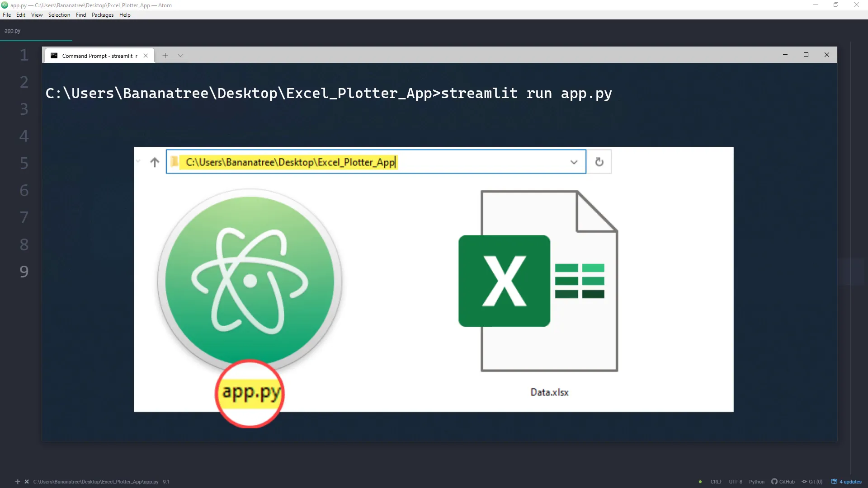Open a new terminal tab with plus

(x=165, y=55)
